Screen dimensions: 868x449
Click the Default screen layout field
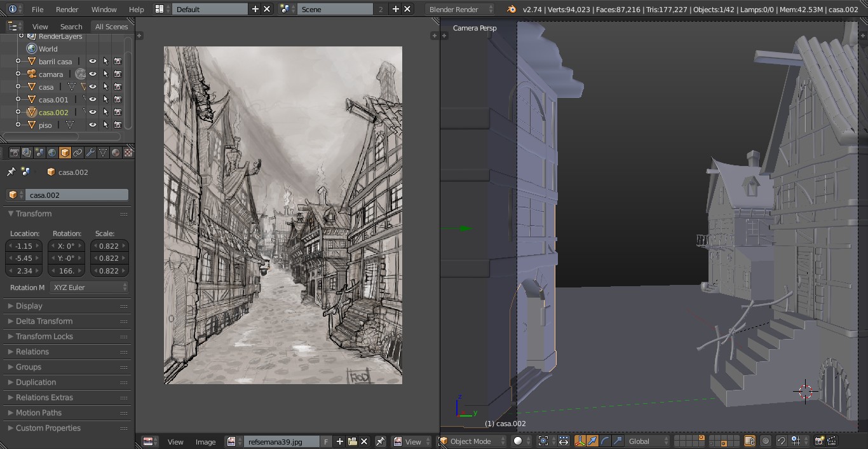(x=209, y=9)
